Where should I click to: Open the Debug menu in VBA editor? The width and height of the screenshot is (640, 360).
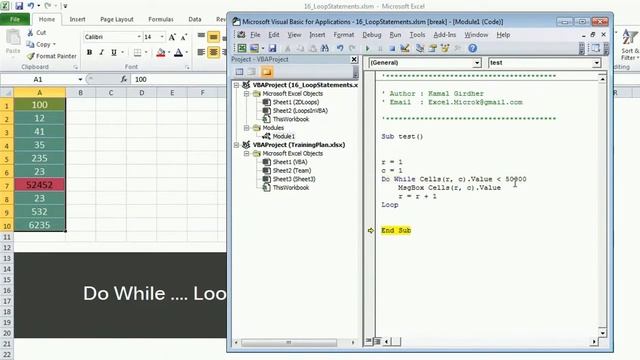(371, 35)
